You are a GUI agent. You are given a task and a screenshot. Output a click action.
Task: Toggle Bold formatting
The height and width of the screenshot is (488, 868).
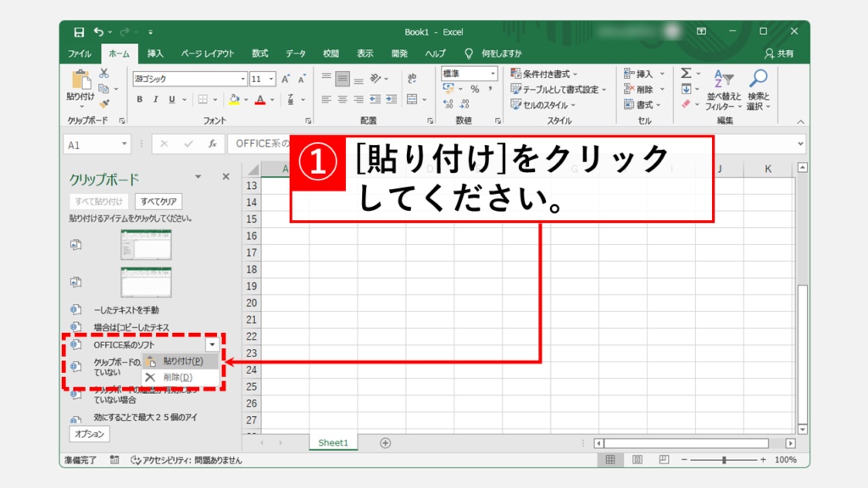[x=140, y=99]
